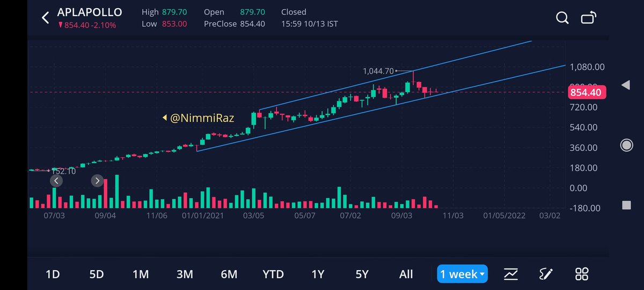644x290 pixels.
Task: Tap the APLAPOLLO ticker title
Action: pos(90,12)
